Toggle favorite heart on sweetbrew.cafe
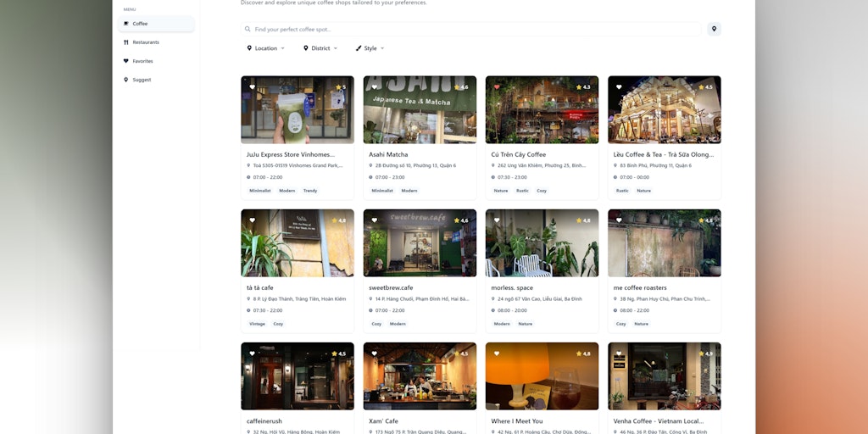 click(374, 220)
